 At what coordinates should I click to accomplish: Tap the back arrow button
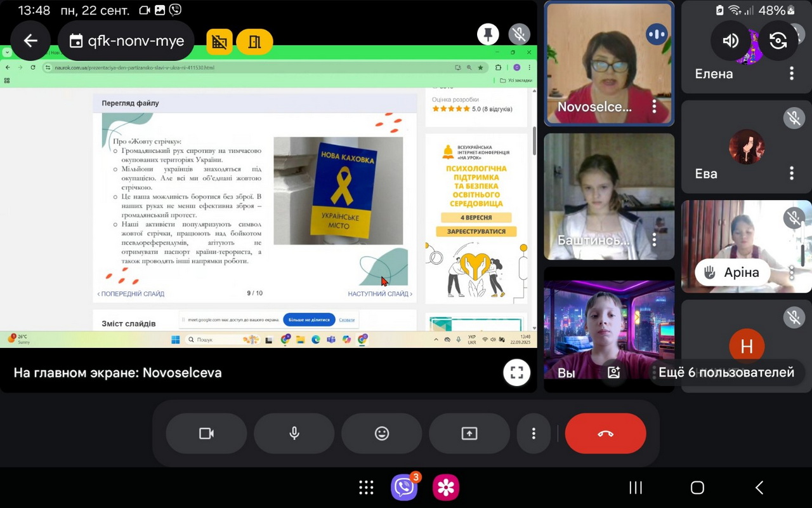pos(30,41)
